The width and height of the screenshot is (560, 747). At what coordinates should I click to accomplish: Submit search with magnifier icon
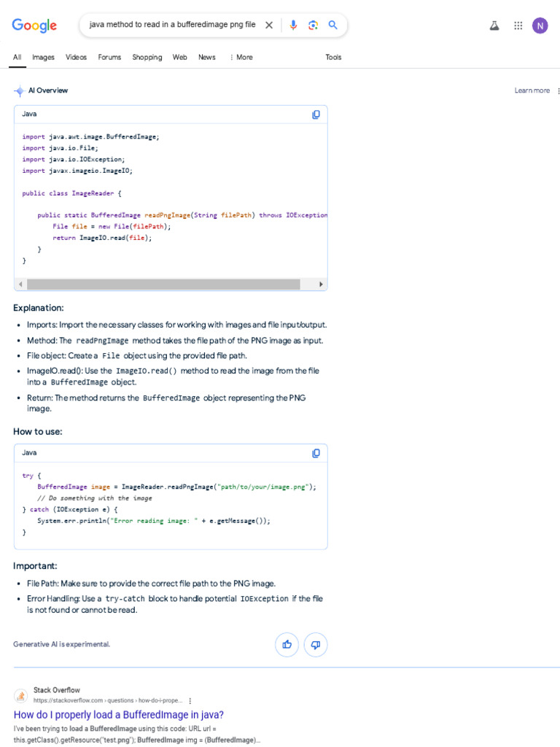tap(332, 25)
